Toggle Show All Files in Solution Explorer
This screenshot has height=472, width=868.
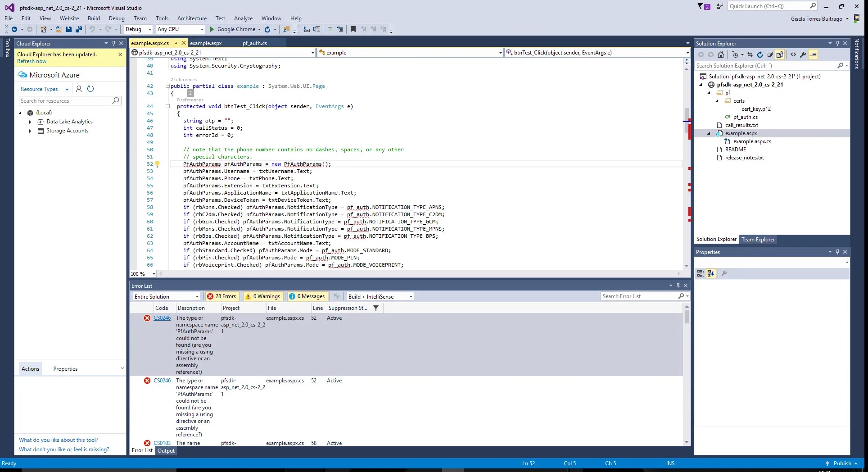[780, 54]
